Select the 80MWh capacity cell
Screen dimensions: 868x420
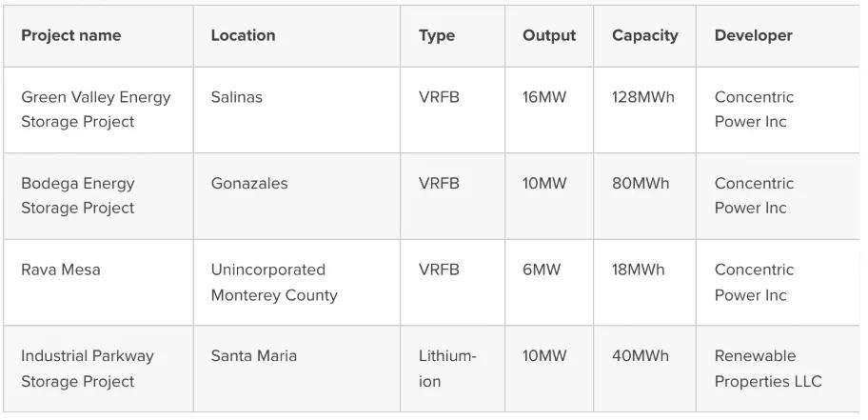[641, 184]
